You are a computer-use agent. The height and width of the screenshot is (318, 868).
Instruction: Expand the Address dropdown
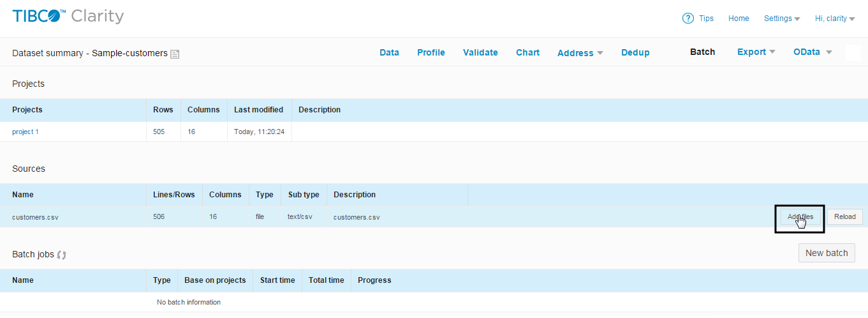coord(580,53)
